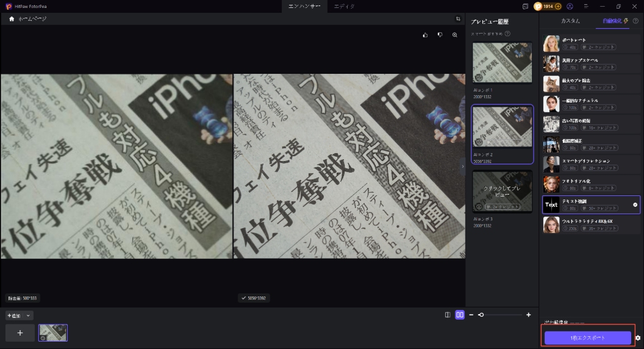Click the 1枚エクスポート button
Screen dimensions: 644x349
(x=588, y=338)
